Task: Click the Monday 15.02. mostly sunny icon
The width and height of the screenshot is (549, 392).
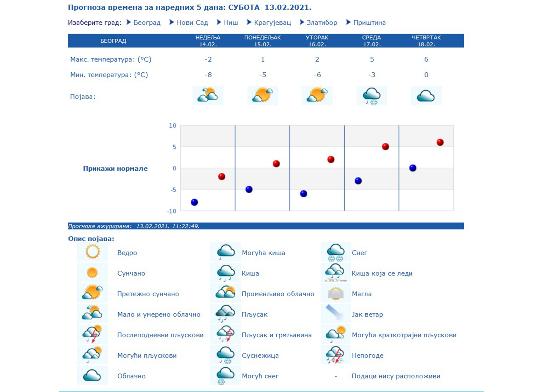Action: (262, 96)
